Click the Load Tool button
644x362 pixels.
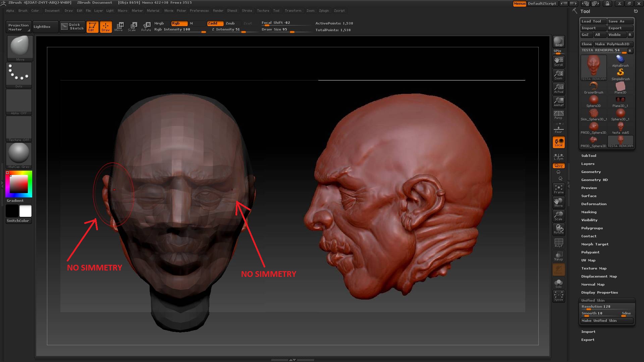[x=593, y=21]
